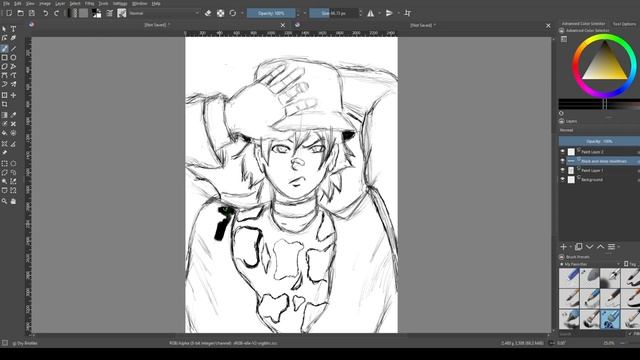
Task: Collapse the Layers docker
Action: tap(562, 121)
